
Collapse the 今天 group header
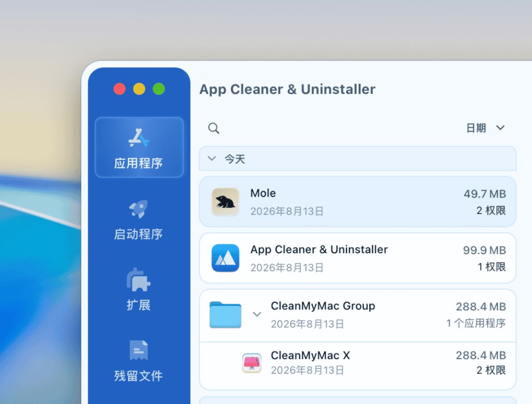(x=358, y=159)
